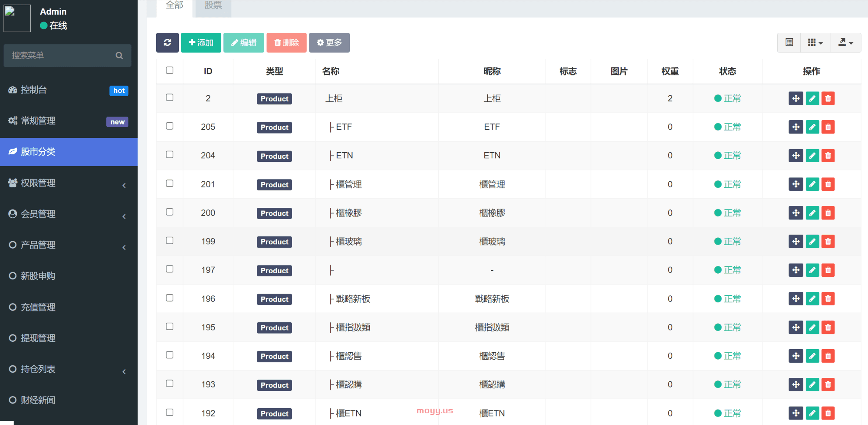Click the Admin avatar image

[x=17, y=18]
